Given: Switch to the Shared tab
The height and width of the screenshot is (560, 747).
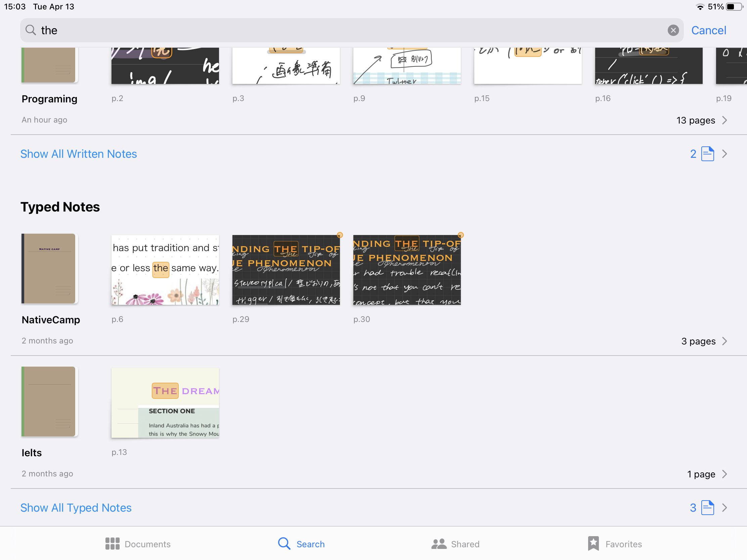Looking at the screenshot, I should (455, 544).
